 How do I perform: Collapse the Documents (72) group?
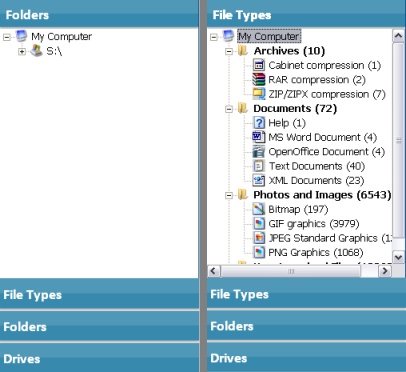click(x=229, y=109)
